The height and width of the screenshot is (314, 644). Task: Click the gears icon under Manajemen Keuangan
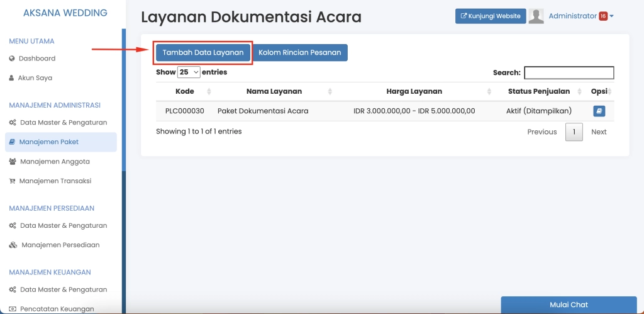(x=13, y=289)
